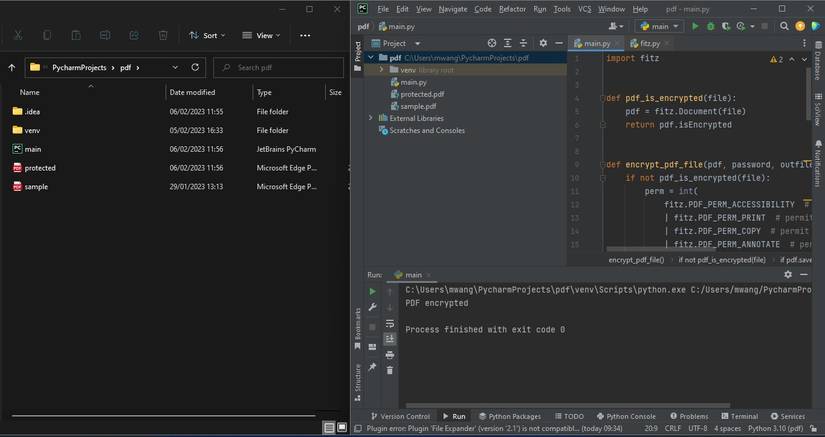This screenshot has width=825, height=437.
Task: Open the code-with-me user icon
Action: tap(616, 26)
